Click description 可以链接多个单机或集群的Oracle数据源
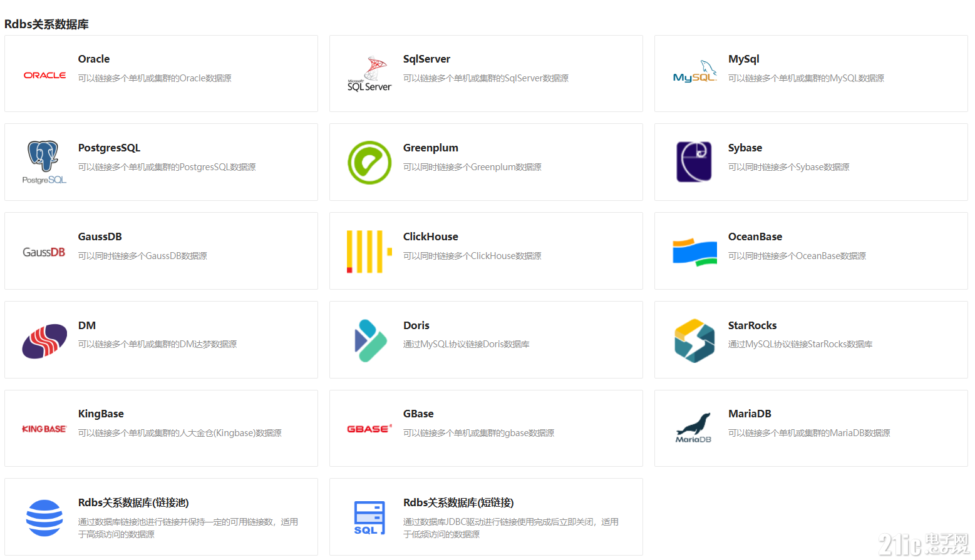This screenshot has width=975, height=560. coord(155,78)
